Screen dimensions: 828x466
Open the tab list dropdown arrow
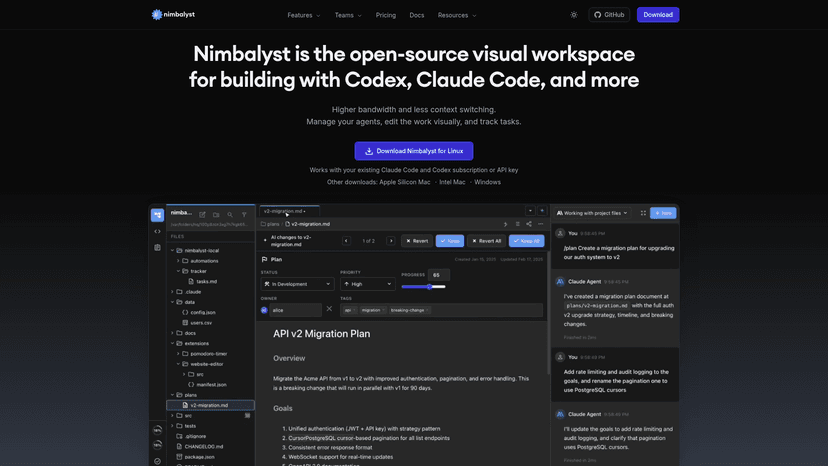coord(530,211)
